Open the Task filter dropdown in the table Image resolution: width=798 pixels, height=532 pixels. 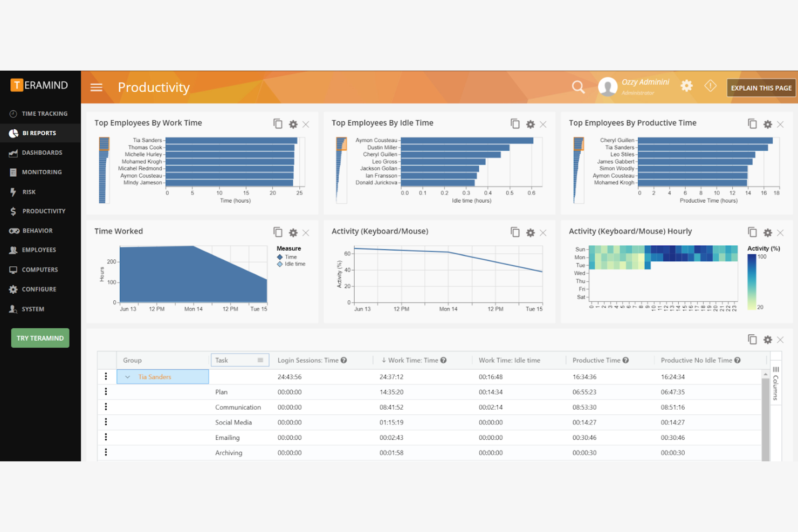click(262, 360)
